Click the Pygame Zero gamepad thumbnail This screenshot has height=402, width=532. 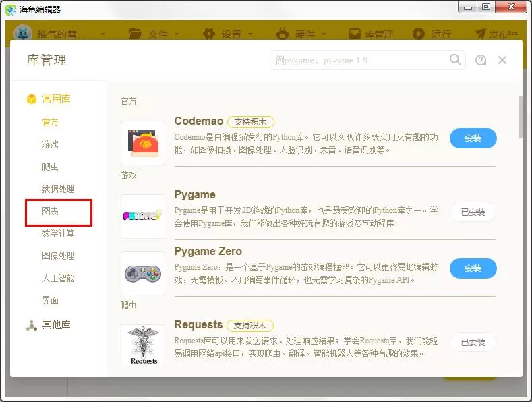[143, 273]
